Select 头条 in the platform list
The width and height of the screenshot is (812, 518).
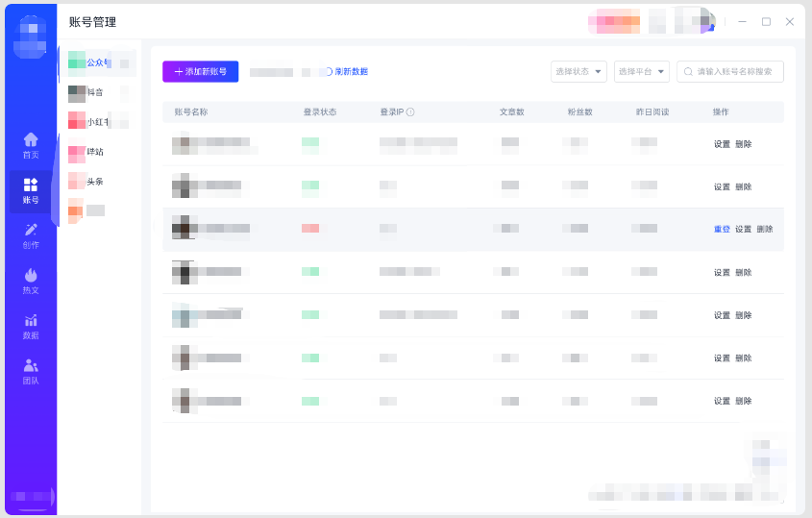coord(94,182)
